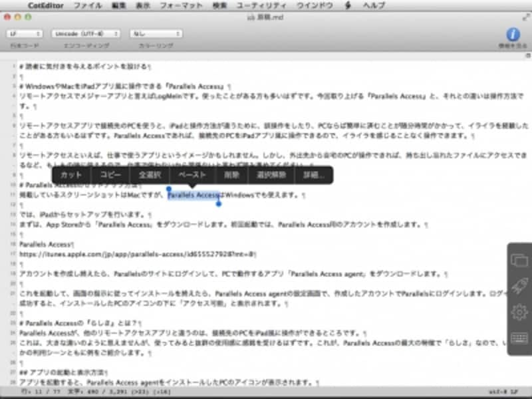Show the keyboard via side panel icon
This screenshot has width=532, height=399.
(519, 338)
